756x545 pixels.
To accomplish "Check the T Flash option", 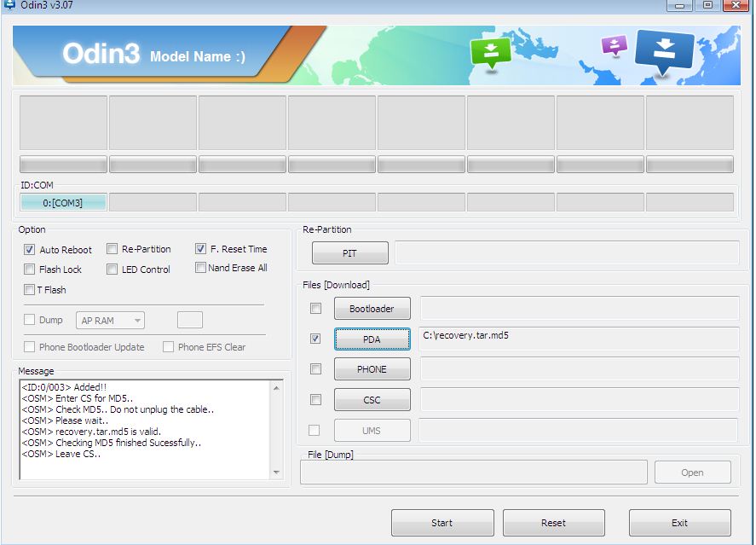I will pos(30,289).
